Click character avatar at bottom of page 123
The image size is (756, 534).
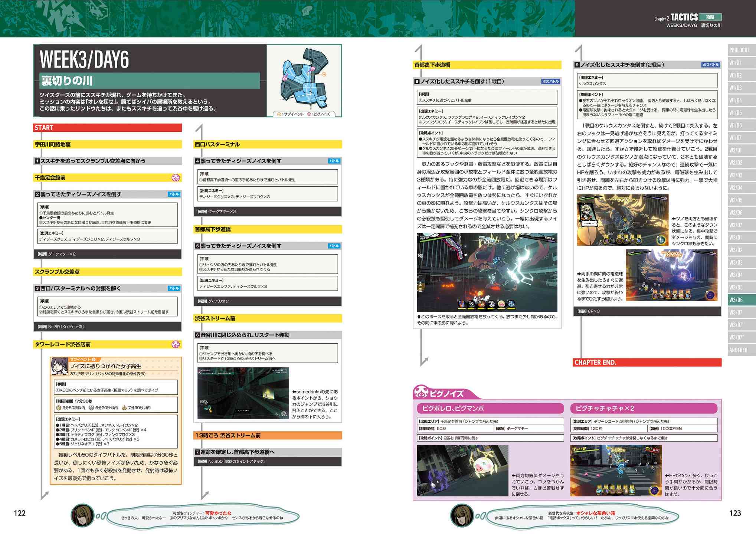pyautogui.click(x=461, y=516)
